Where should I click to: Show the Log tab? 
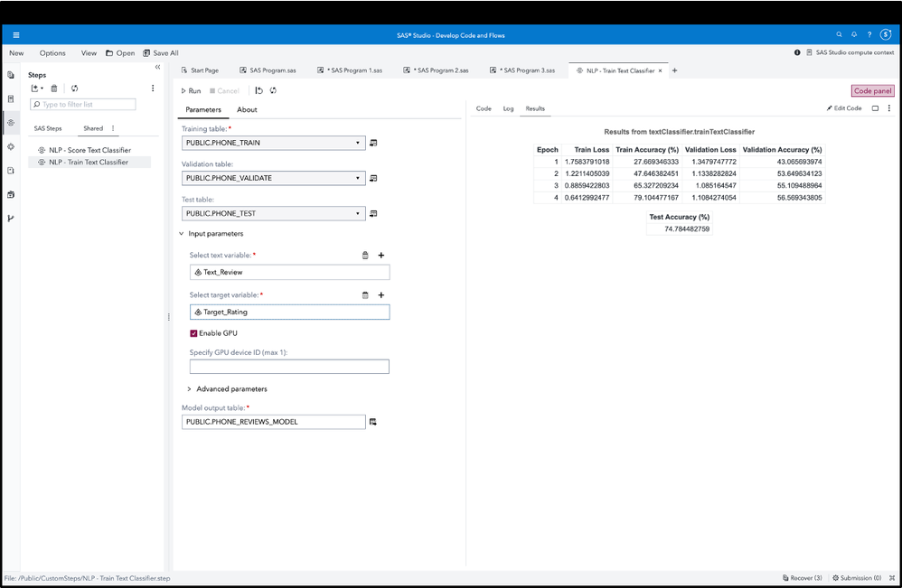[509, 108]
